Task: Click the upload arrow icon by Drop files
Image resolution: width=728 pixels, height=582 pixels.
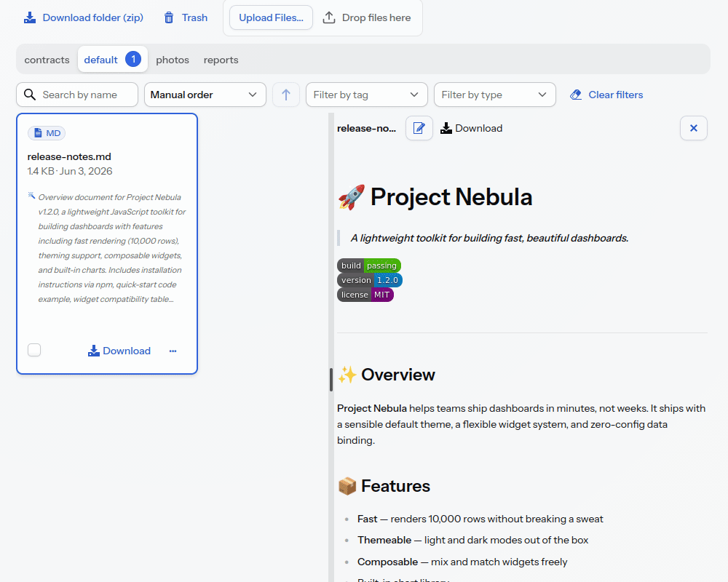Action: [x=329, y=17]
